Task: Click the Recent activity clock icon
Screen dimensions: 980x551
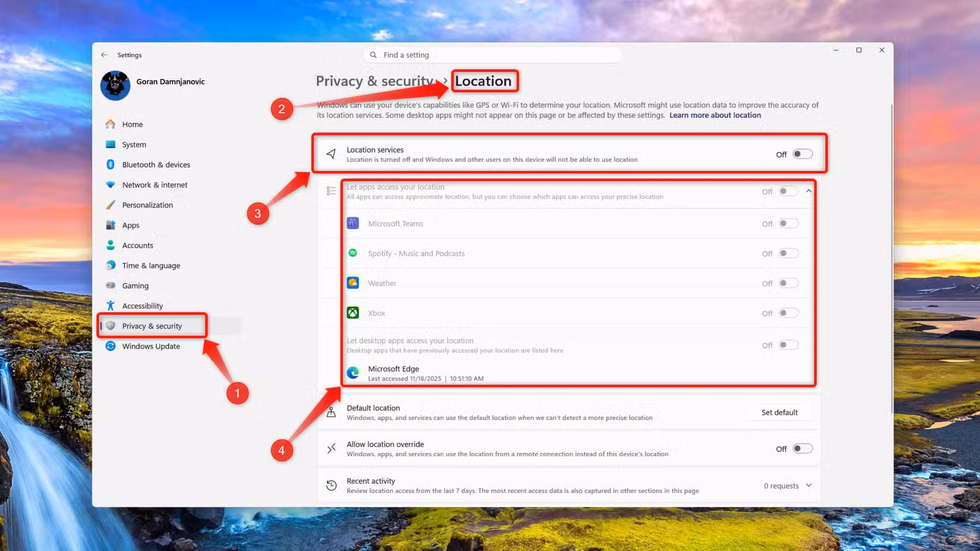Action: [331, 485]
